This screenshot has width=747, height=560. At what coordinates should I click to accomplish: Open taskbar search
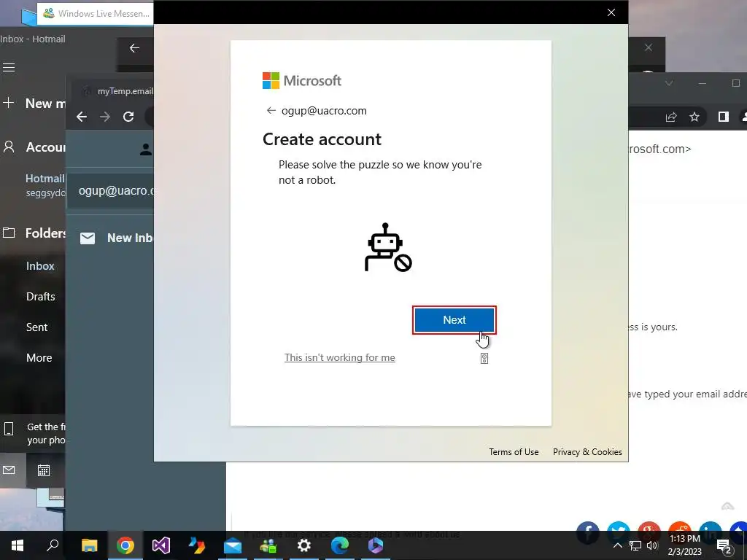(53, 545)
